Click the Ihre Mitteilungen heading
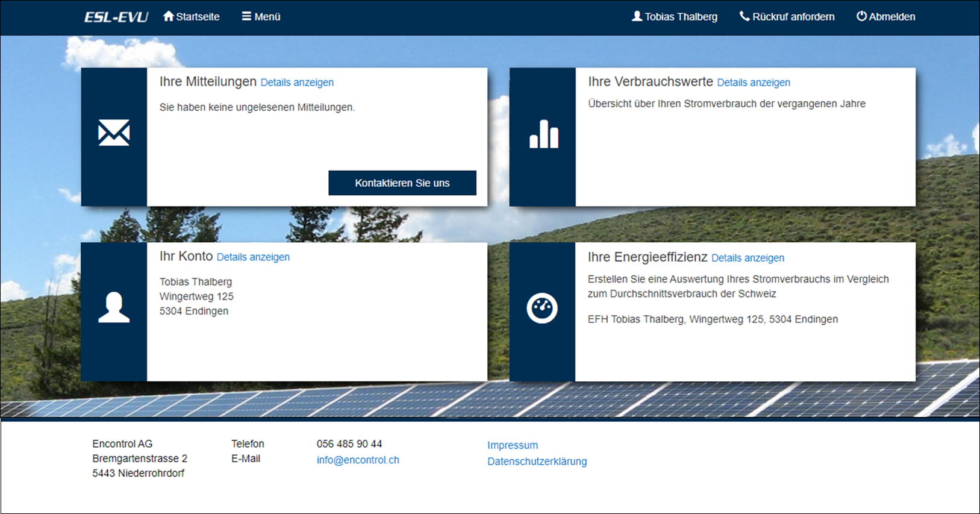Viewport: 980px width, 514px height. click(x=208, y=82)
